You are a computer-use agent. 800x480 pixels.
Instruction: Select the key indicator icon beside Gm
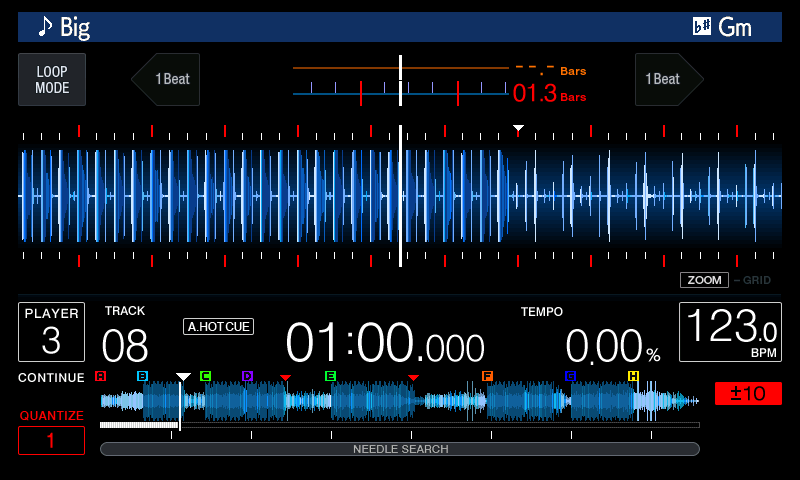(702, 27)
